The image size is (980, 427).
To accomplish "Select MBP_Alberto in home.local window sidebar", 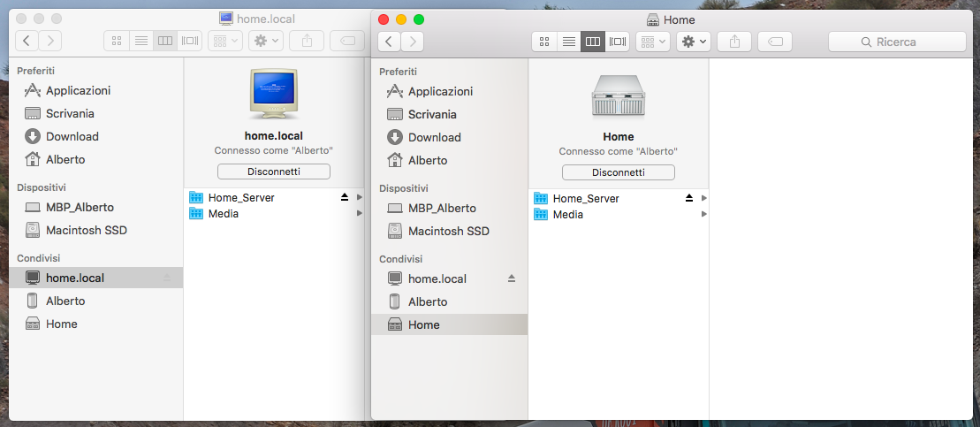I will coord(80,207).
